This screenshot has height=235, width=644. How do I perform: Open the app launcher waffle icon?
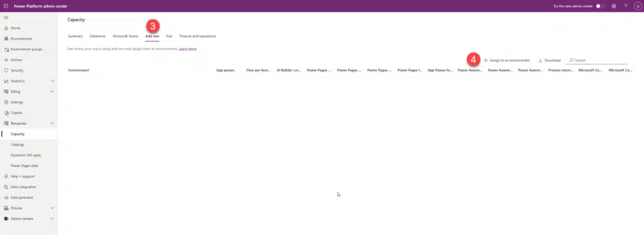pos(6,6)
